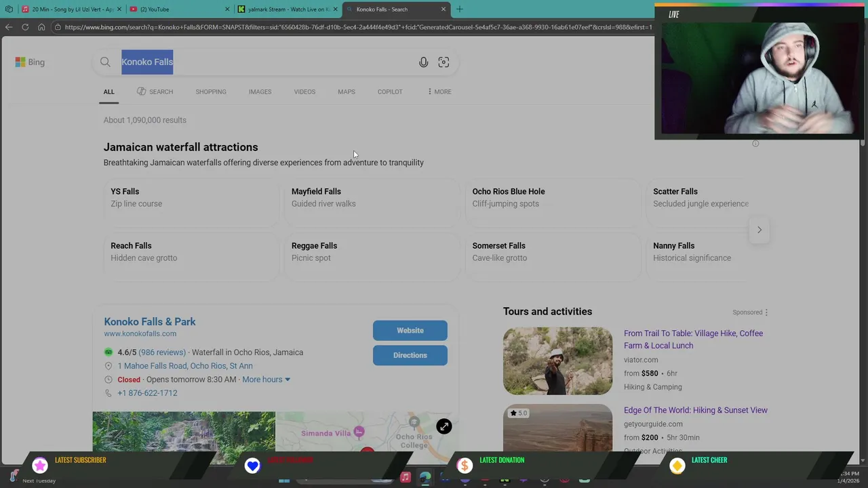Image resolution: width=868 pixels, height=488 pixels.
Task: Open the SHOPPING results tab
Action: point(211,91)
